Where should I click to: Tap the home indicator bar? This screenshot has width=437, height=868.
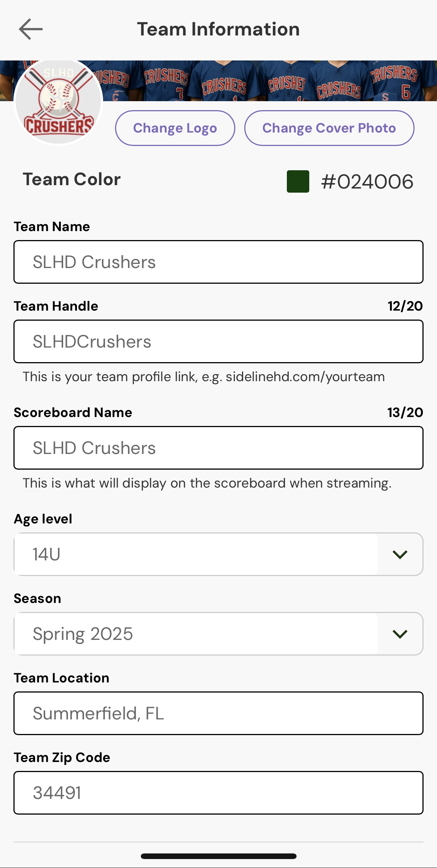[218, 856]
